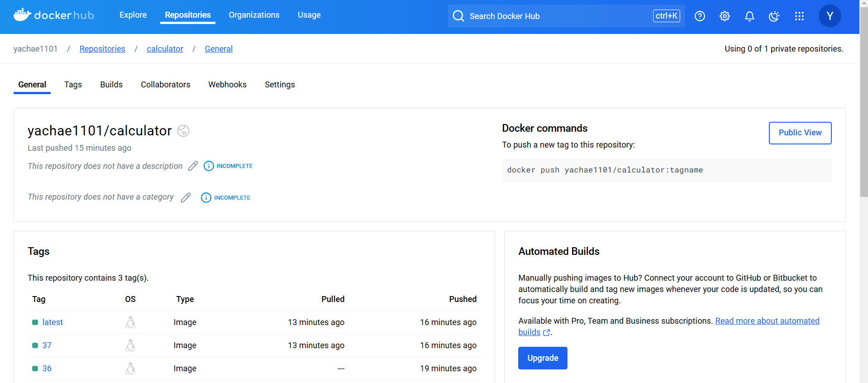Viewport: 868px width, 383px height.
Task: Click the category INCOMPLETE info icon
Action: pos(206,198)
